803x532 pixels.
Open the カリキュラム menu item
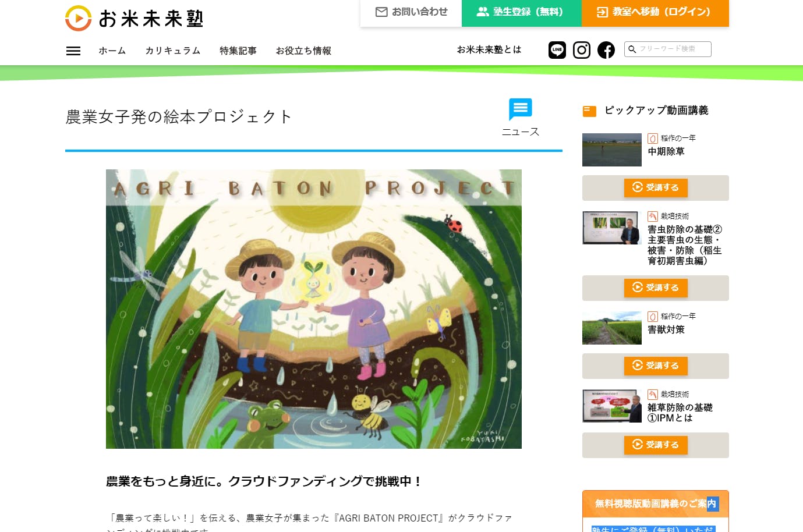point(173,51)
